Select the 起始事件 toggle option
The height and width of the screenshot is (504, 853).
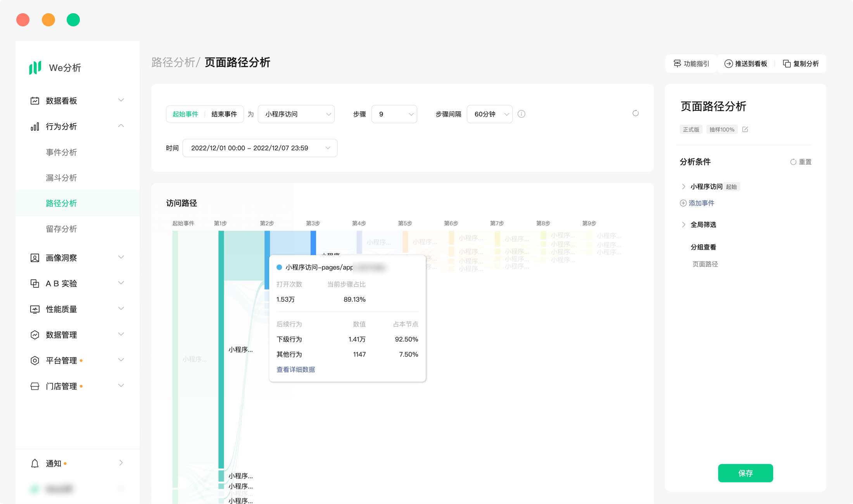185,114
